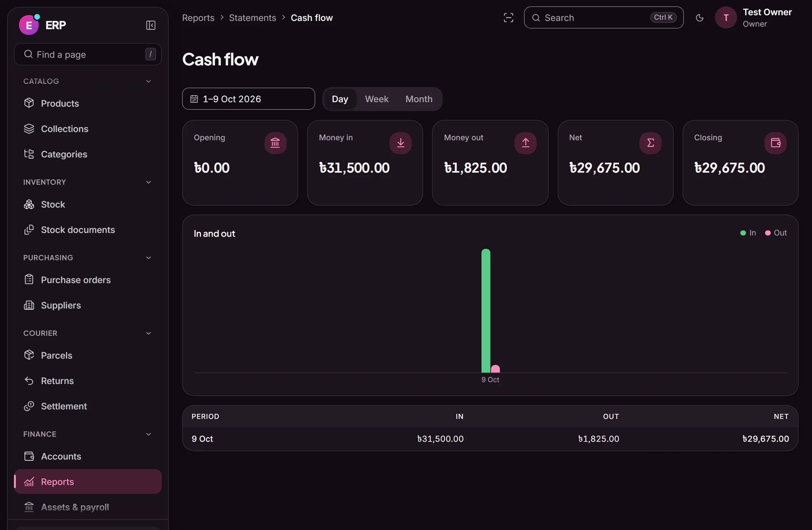The width and height of the screenshot is (812, 530).
Task: Open Suppliers page
Action: tap(88, 305)
